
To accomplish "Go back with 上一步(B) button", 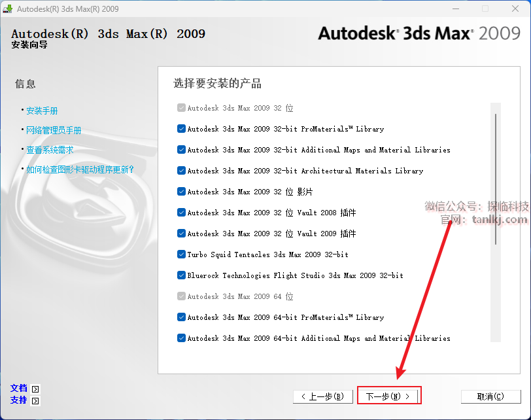I will click(323, 396).
